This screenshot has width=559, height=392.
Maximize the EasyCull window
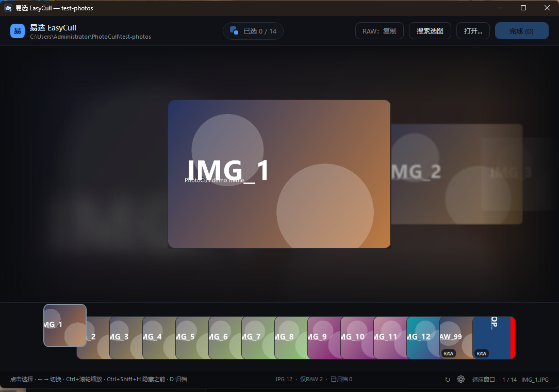coord(523,8)
